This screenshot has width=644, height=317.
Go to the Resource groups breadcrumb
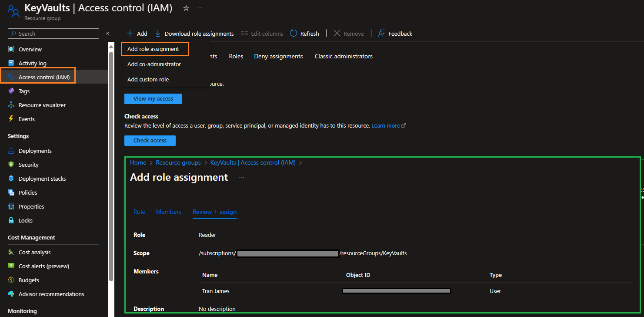click(x=178, y=162)
